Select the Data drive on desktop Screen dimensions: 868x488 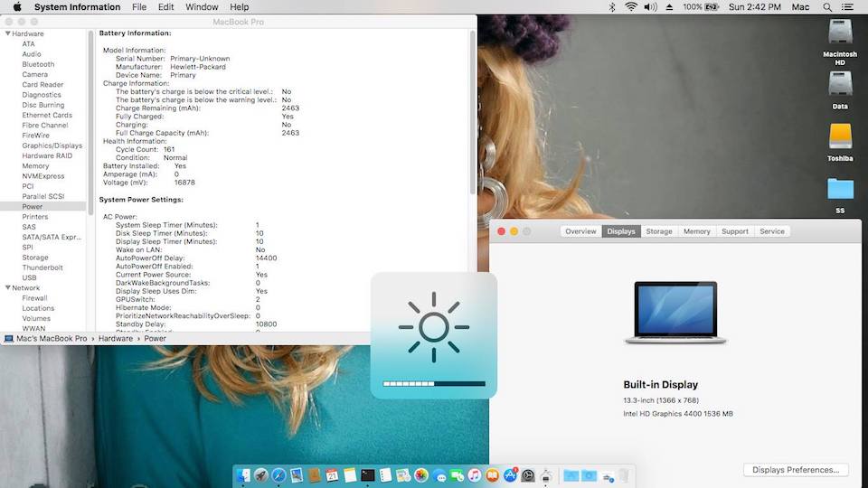tap(840, 90)
